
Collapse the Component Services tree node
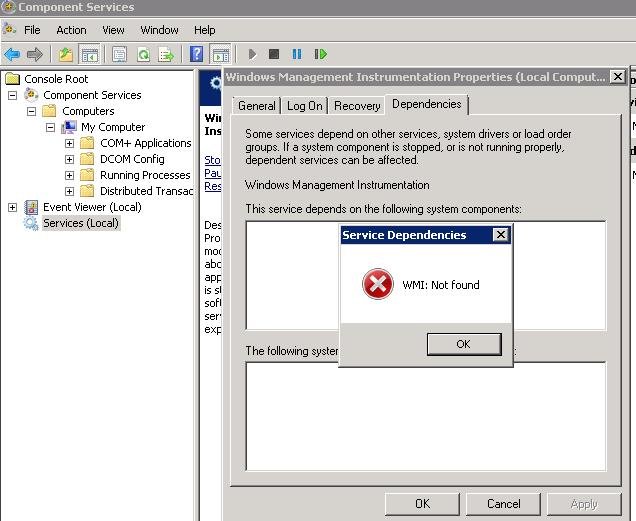tap(13, 95)
